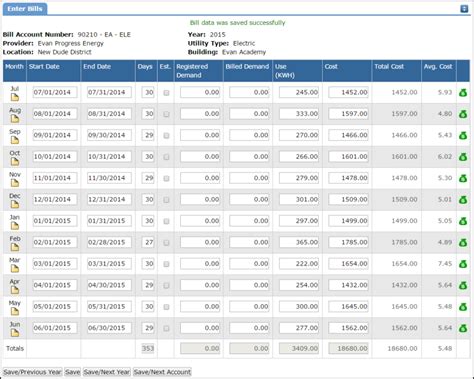Image resolution: width=474 pixels, height=379 pixels.
Task: Click the start date field 12/01/2014
Action: (x=55, y=199)
